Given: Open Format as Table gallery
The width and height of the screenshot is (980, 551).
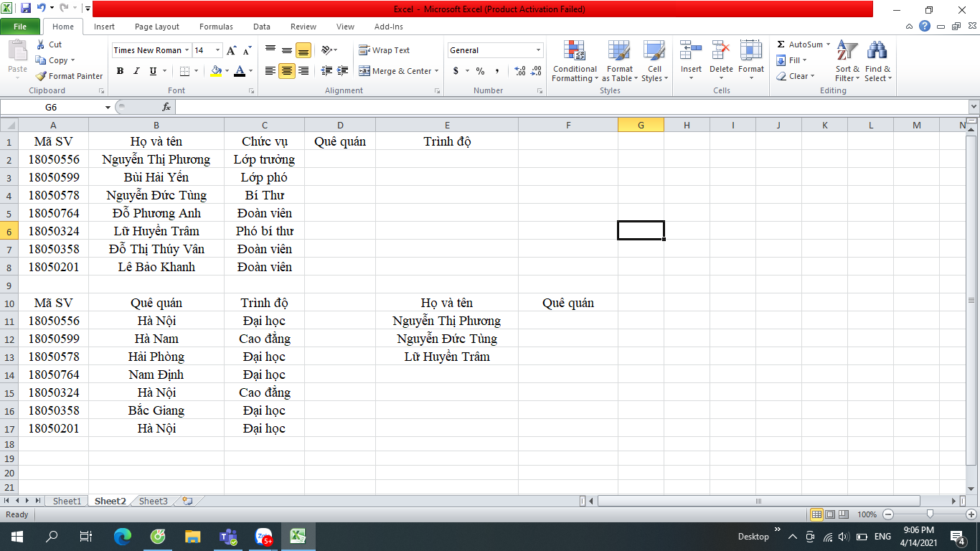Looking at the screenshot, I should (x=619, y=62).
